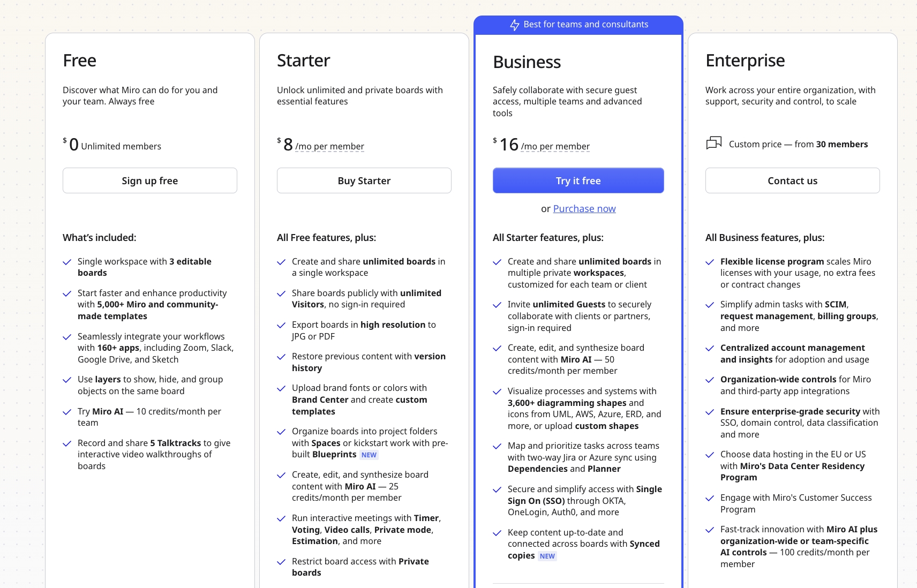Click Business's underlined "/mo per member" text

coord(555,146)
